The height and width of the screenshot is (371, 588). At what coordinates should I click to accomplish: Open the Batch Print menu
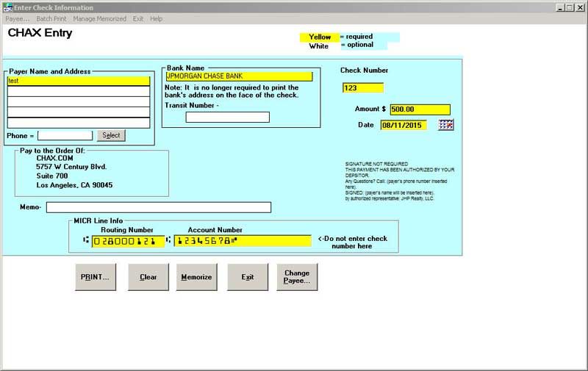pyautogui.click(x=50, y=18)
